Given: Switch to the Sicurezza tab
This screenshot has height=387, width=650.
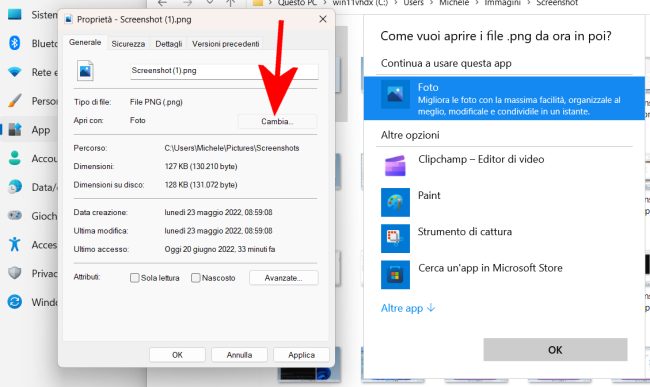Looking at the screenshot, I should point(128,44).
